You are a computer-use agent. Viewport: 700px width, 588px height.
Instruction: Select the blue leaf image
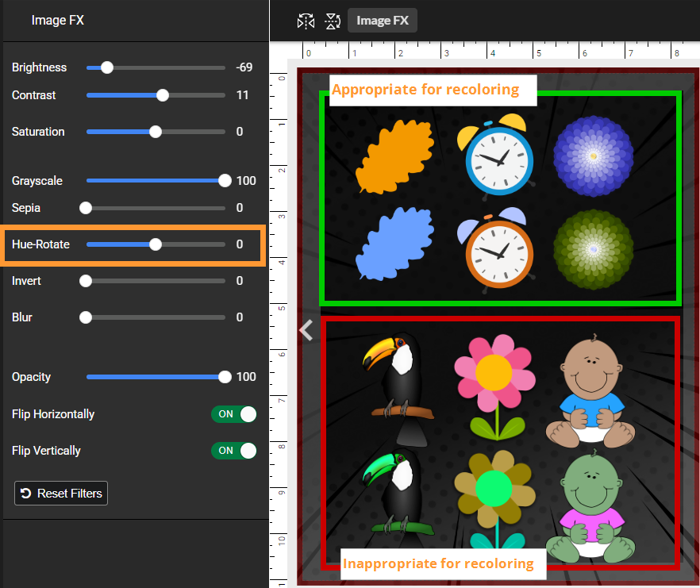click(394, 244)
